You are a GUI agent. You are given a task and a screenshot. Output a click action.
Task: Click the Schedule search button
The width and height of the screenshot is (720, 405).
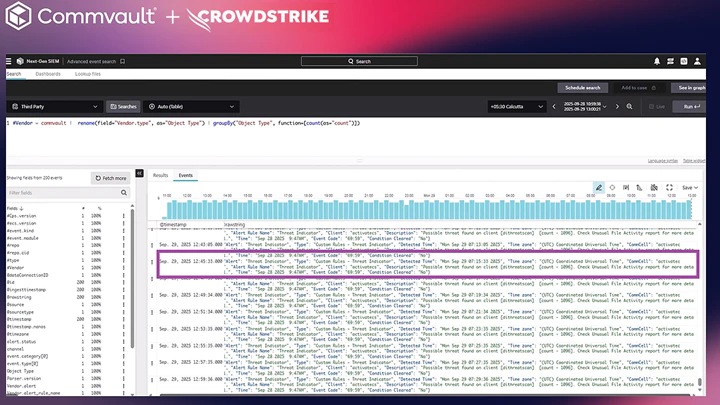pos(583,88)
